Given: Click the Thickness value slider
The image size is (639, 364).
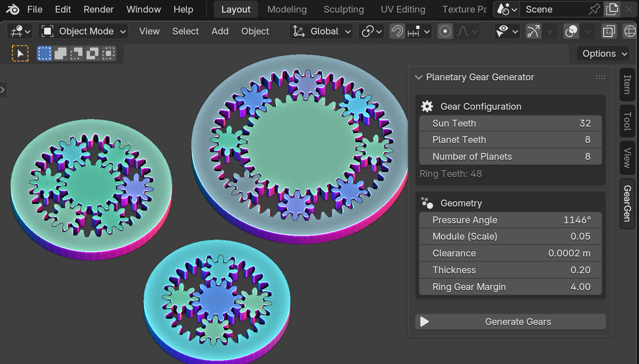Looking at the screenshot, I should point(510,270).
